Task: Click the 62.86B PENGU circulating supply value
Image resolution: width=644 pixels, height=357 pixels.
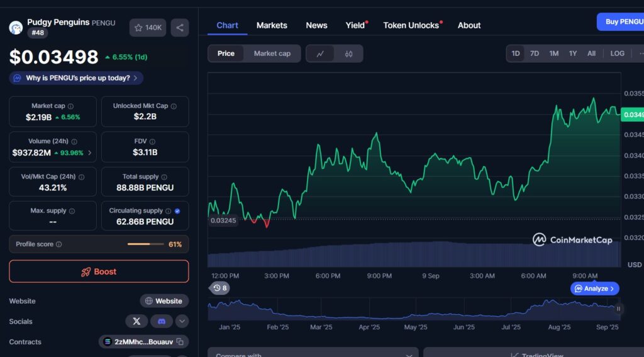Action: click(x=145, y=222)
